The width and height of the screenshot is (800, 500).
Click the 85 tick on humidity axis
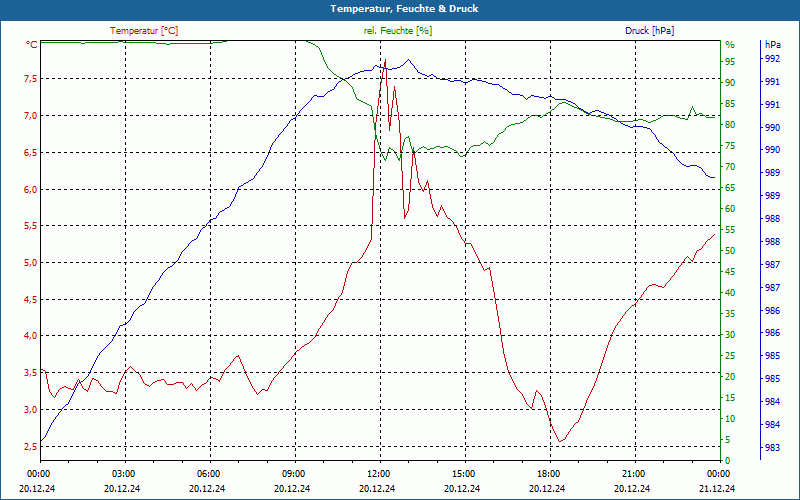click(730, 104)
